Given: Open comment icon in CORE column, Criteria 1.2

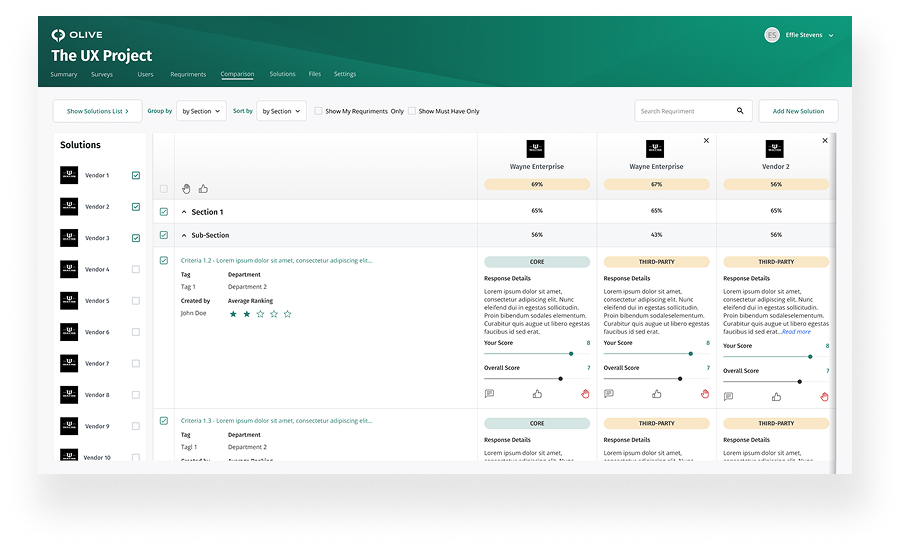Looking at the screenshot, I should [489, 394].
